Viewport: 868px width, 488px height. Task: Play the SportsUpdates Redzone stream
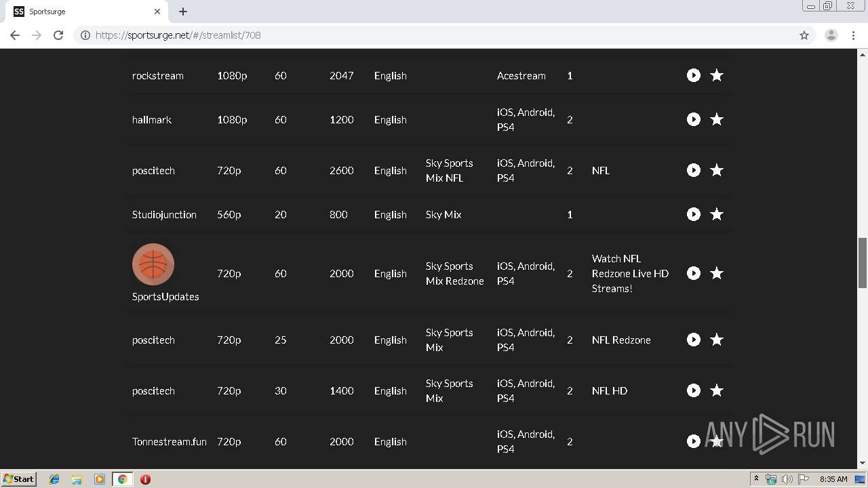click(693, 273)
